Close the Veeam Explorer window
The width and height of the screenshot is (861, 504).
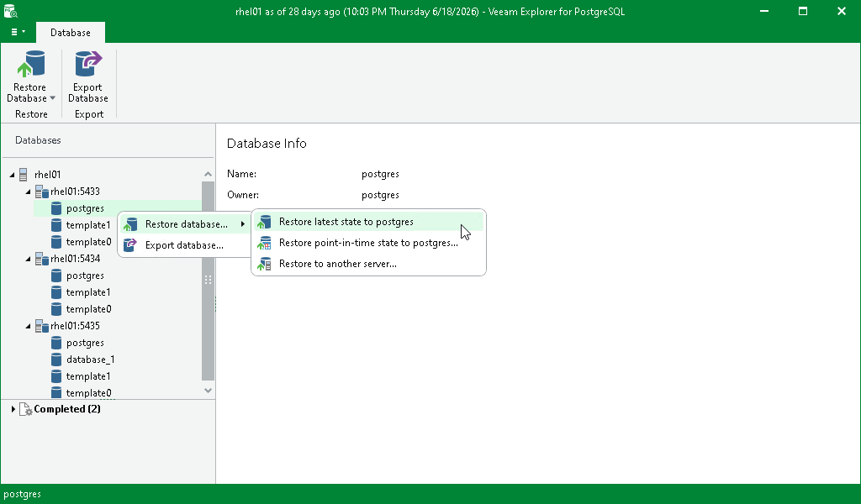coord(841,11)
